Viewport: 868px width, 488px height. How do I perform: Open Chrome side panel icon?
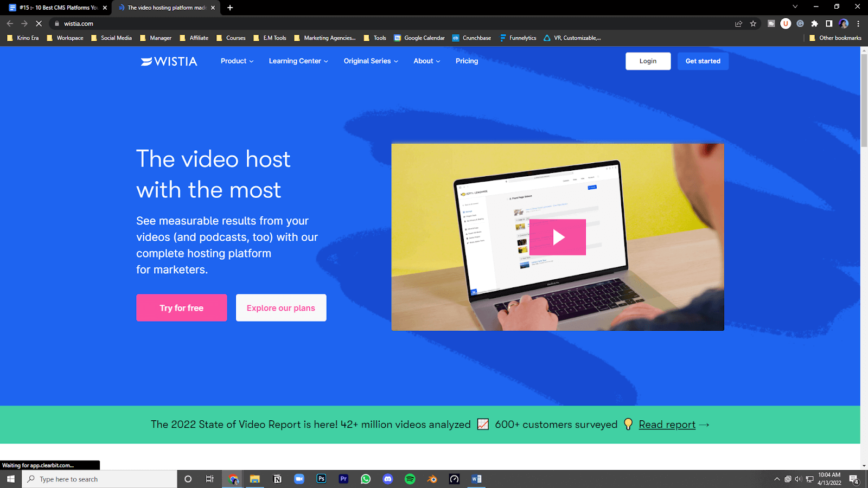point(829,23)
